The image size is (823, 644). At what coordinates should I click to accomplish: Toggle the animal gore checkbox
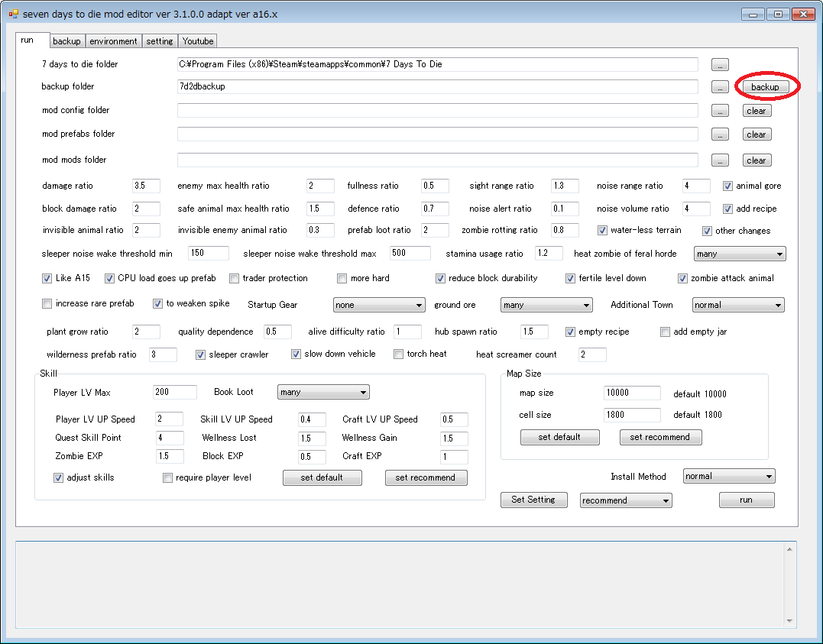[x=727, y=186]
